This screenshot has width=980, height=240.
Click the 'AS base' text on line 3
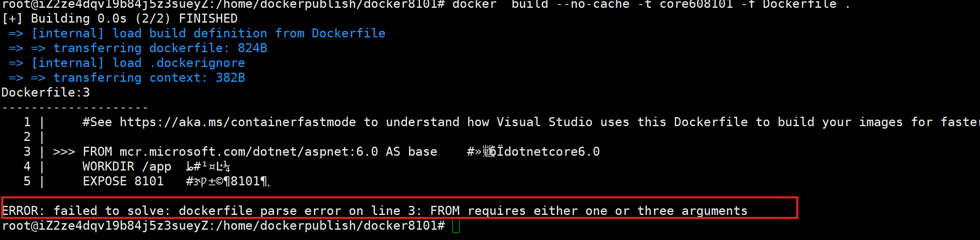coord(411,152)
